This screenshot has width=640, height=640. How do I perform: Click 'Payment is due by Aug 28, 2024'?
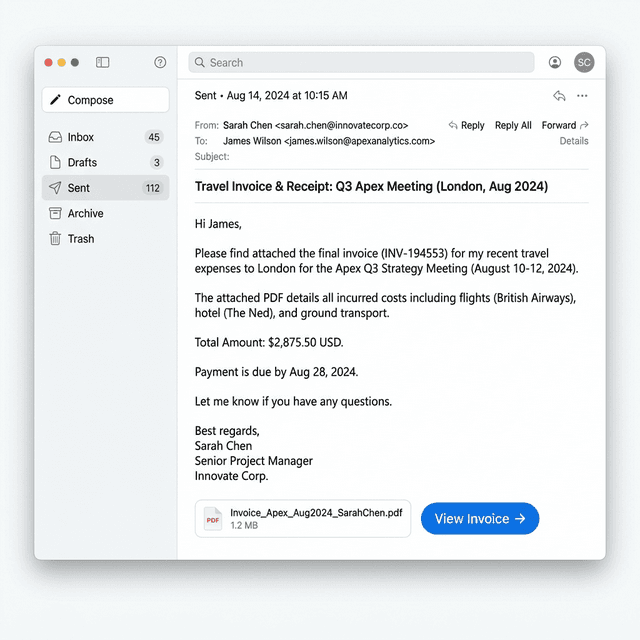tap(276, 372)
